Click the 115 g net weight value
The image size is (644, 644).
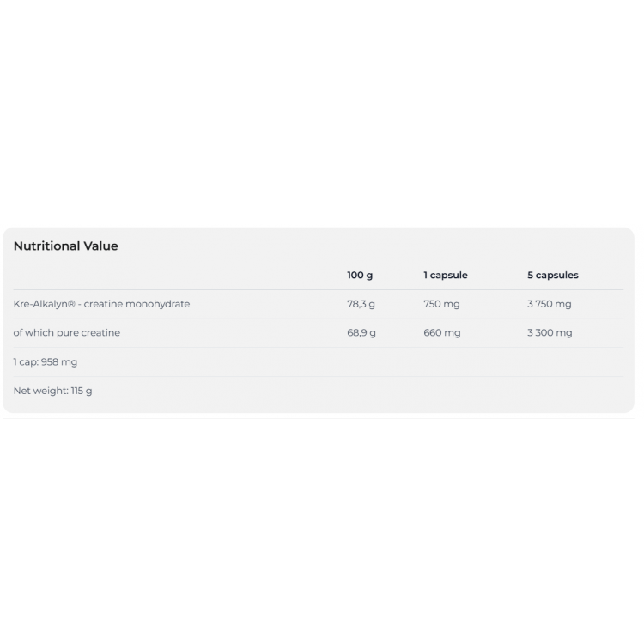[x=82, y=392]
